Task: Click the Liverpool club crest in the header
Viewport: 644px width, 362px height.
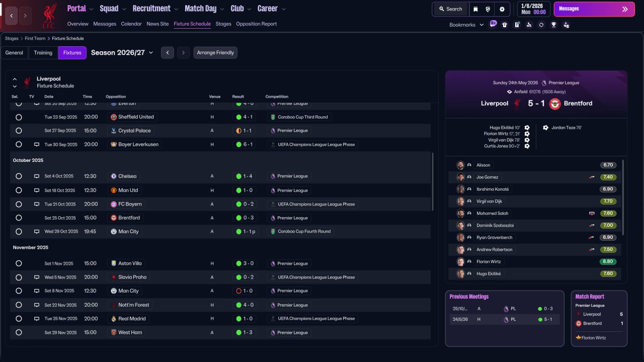Action: click(x=49, y=16)
